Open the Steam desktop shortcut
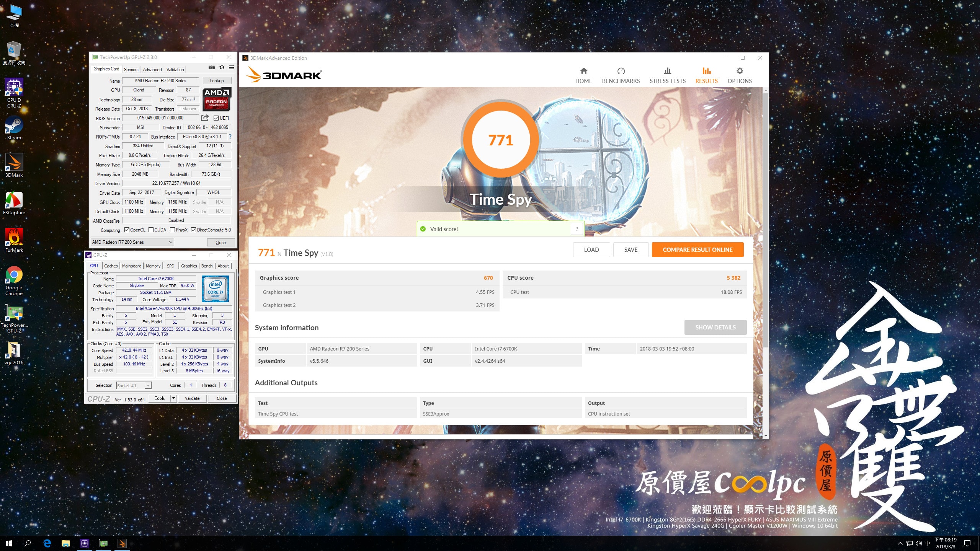The width and height of the screenshot is (980, 551). (x=14, y=128)
